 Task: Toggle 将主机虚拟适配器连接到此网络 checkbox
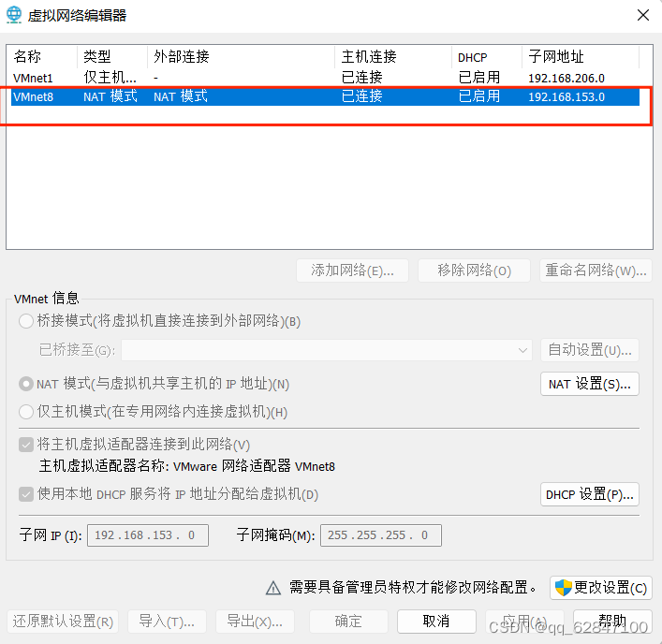(x=26, y=445)
